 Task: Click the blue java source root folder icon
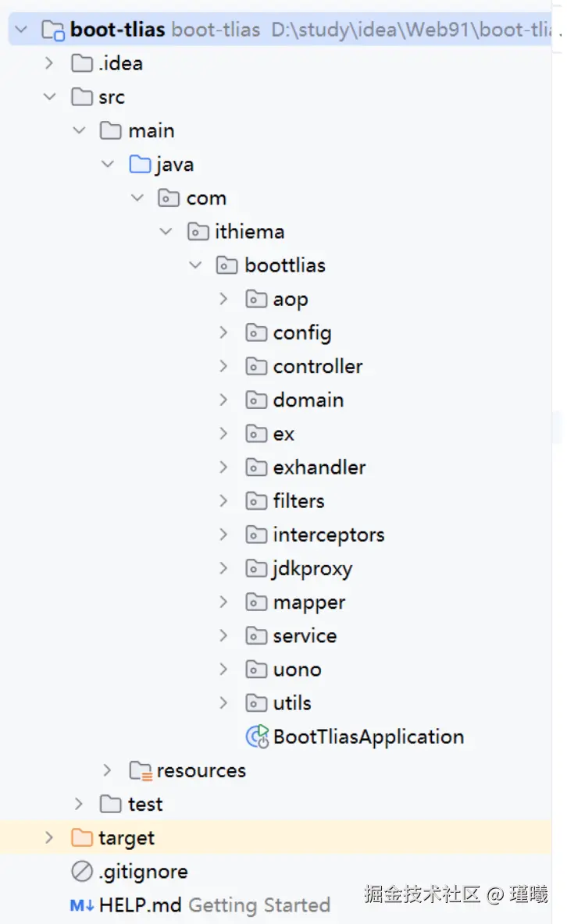coord(140,164)
